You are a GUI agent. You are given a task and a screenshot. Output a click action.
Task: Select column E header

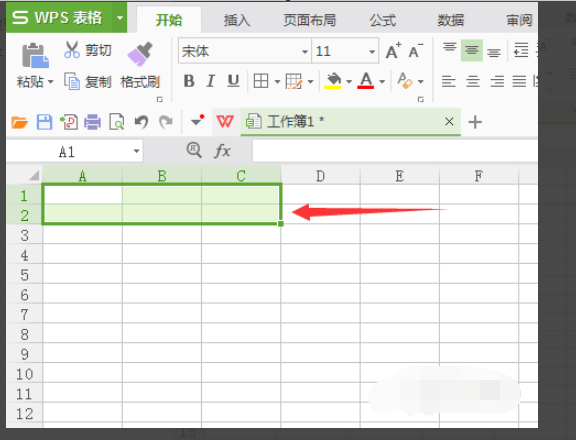400,176
